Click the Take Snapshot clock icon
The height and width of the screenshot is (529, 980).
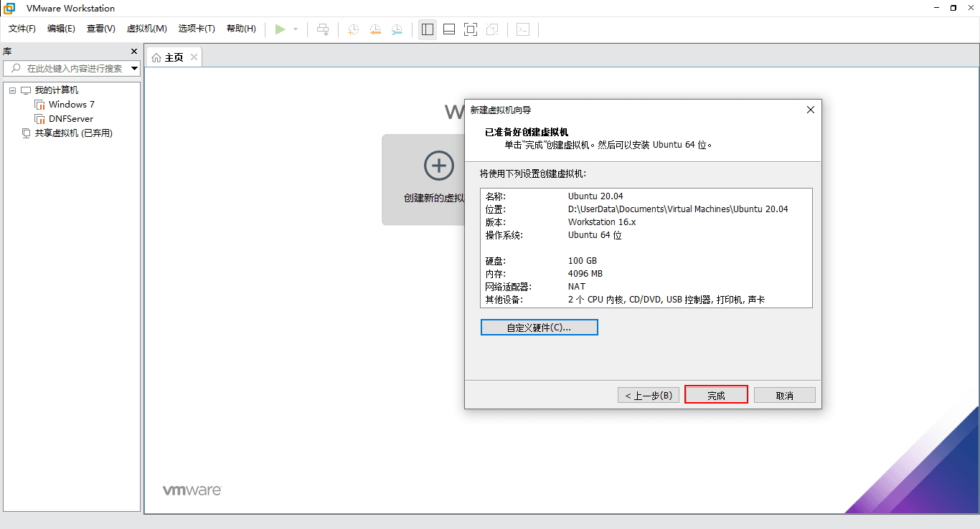pyautogui.click(x=354, y=29)
